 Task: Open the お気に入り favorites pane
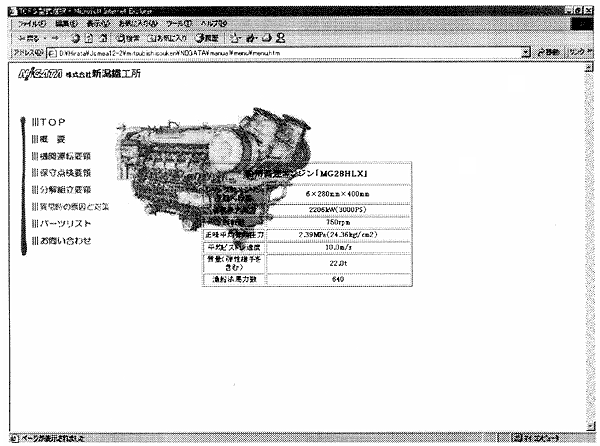(168, 38)
